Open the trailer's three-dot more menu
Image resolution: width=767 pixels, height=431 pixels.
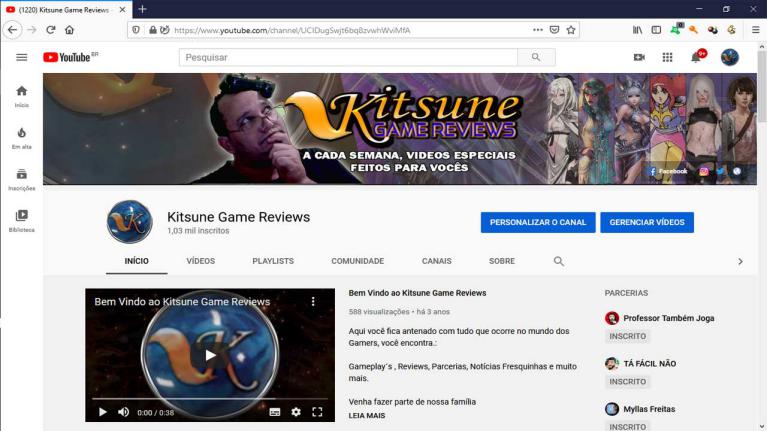pos(312,301)
